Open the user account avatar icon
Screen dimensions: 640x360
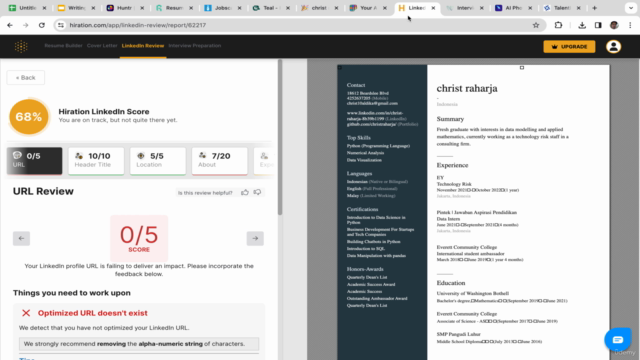pyautogui.click(x=613, y=47)
